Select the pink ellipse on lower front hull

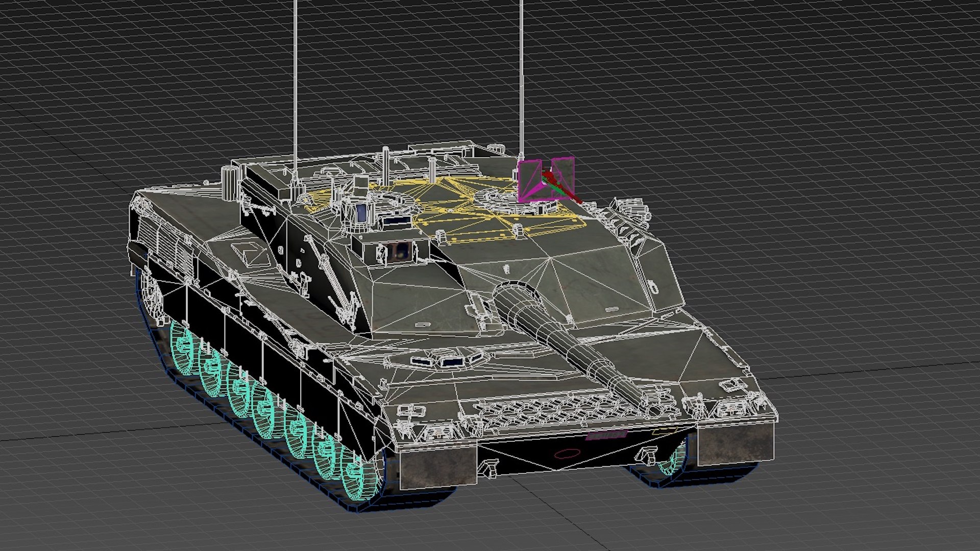point(567,454)
